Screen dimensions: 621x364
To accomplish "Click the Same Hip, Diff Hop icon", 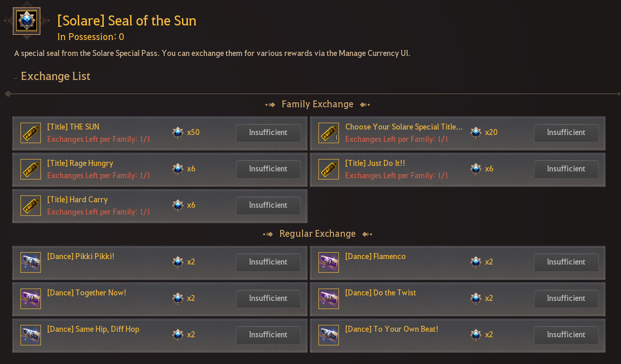I will tap(30, 335).
